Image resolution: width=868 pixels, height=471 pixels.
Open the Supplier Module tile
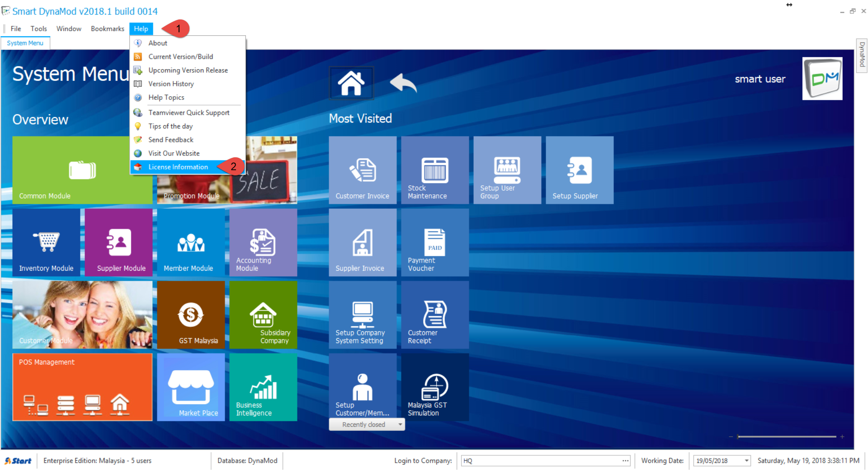click(x=118, y=242)
